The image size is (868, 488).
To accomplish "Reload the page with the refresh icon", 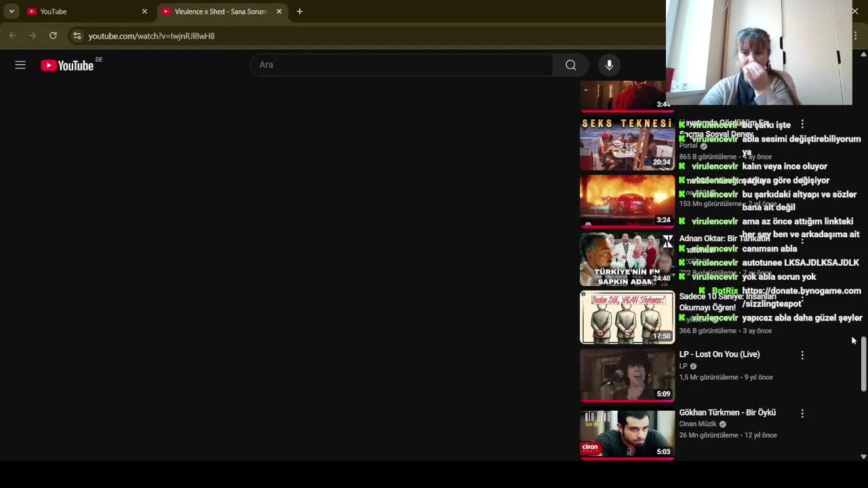I will (x=53, y=35).
